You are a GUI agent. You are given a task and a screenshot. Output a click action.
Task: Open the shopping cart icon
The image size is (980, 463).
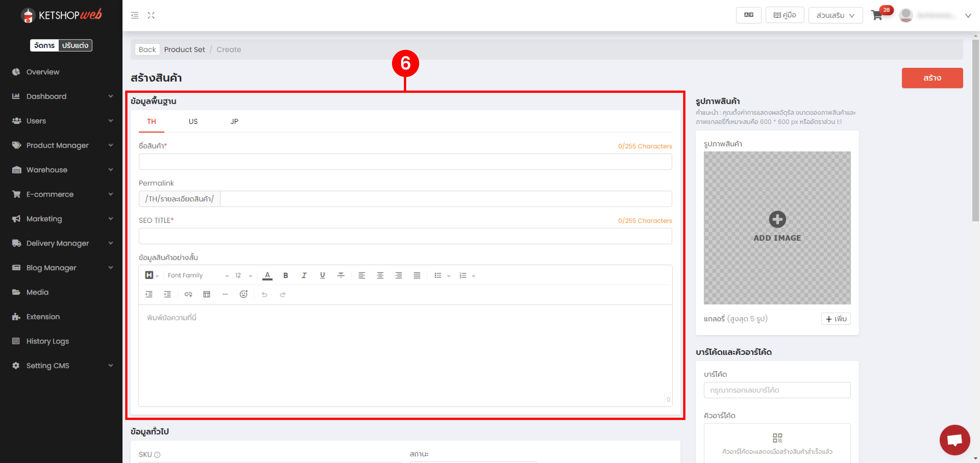coord(877,15)
